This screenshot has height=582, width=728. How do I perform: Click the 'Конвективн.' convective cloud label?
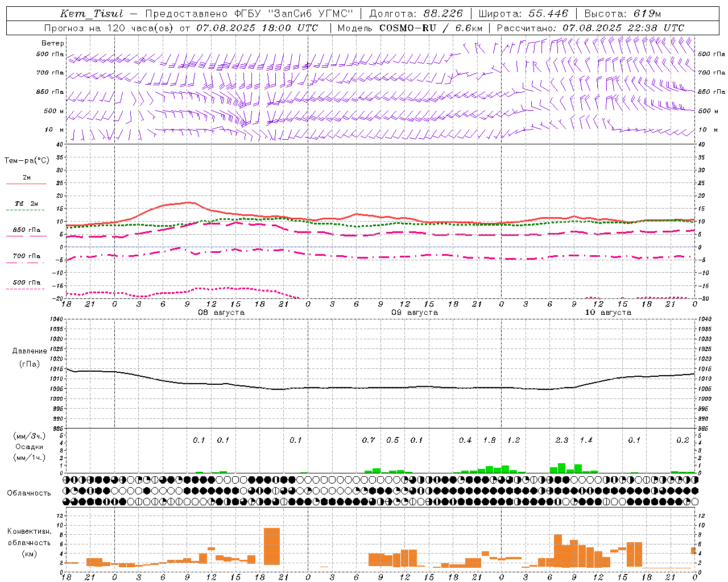pyautogui.click(x=30, y=531)
